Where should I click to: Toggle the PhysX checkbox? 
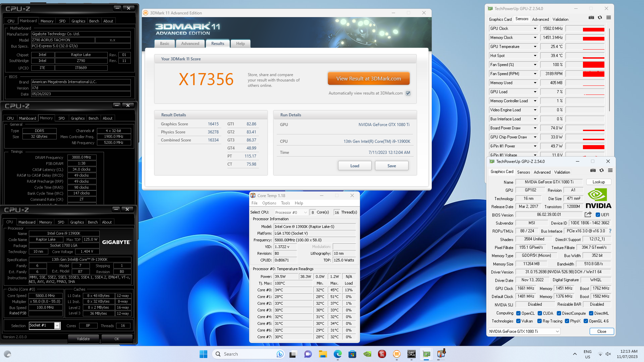tap(567, 321)
